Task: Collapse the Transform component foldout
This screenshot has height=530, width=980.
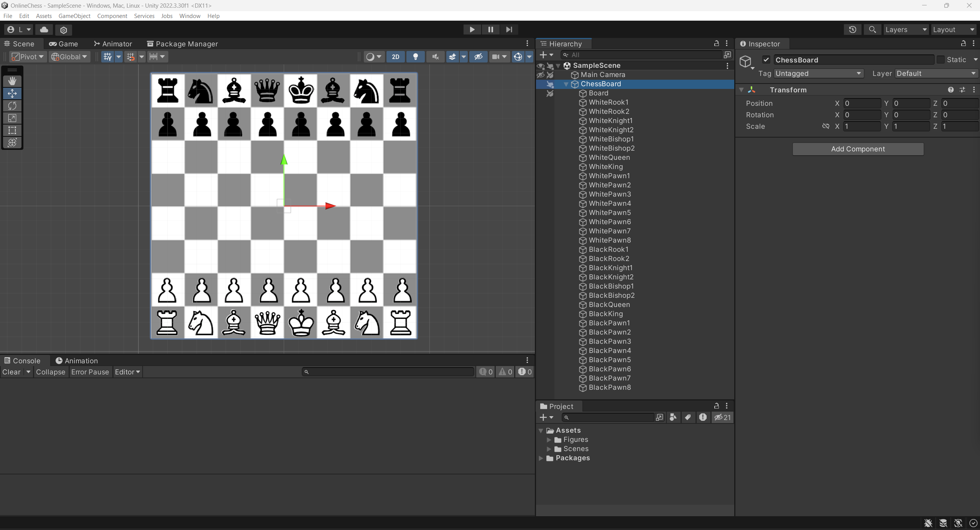Action: tap(742, 90)
